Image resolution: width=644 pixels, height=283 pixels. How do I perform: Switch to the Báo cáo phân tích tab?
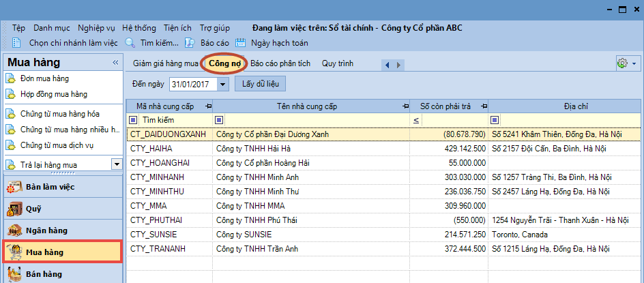280,63
